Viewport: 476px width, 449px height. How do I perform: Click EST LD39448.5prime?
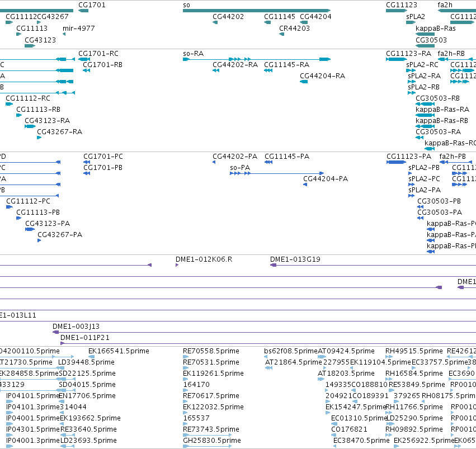(x=86, y=362)
